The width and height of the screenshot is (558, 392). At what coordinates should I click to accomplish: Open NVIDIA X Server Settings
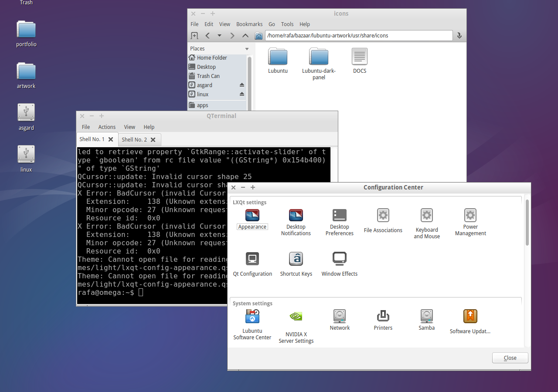click(x=296, y=327)
